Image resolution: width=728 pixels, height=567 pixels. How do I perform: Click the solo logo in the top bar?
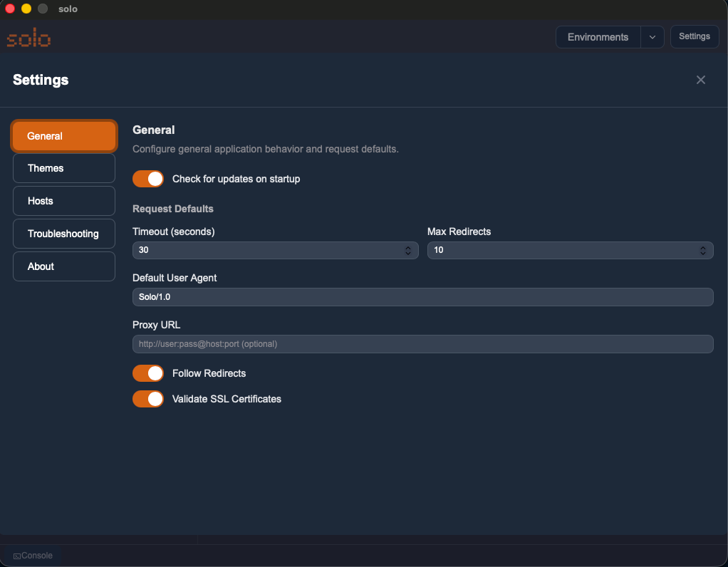(28, 37)
